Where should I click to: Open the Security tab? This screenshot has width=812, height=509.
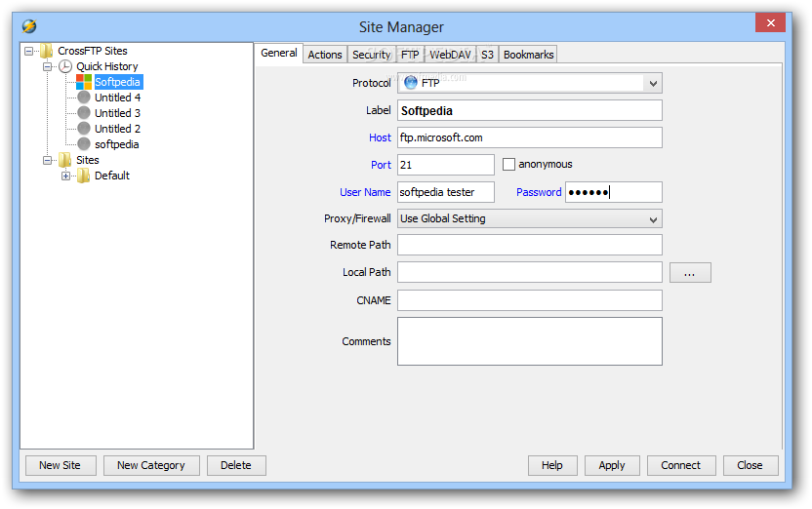(371, 55)
